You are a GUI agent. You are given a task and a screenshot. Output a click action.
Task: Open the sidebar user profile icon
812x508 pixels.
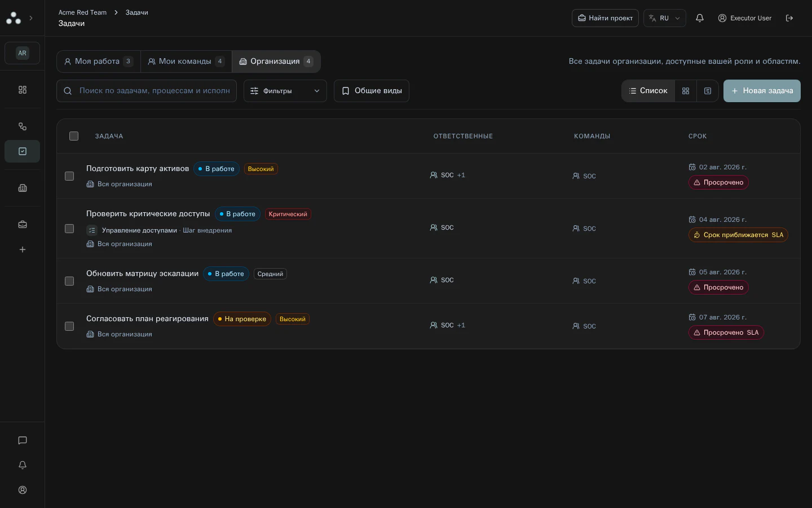(23, 490)
